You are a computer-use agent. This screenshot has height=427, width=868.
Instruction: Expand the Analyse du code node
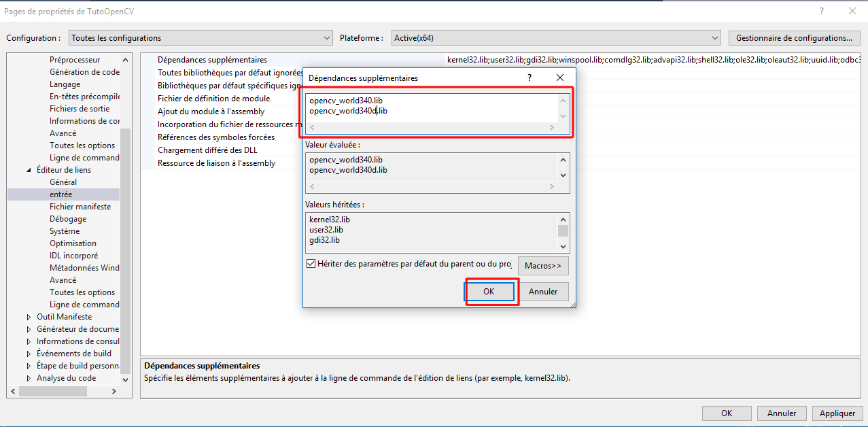pos(29,378)
